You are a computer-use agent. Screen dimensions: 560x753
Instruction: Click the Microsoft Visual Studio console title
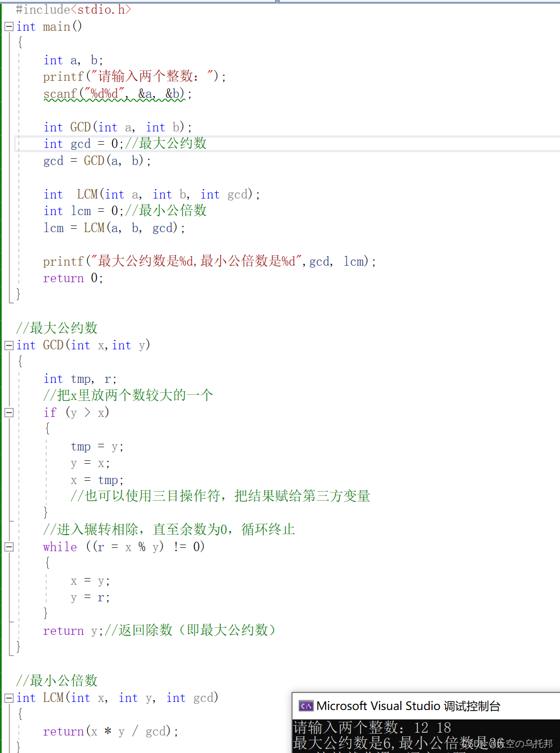pos(408,706)
